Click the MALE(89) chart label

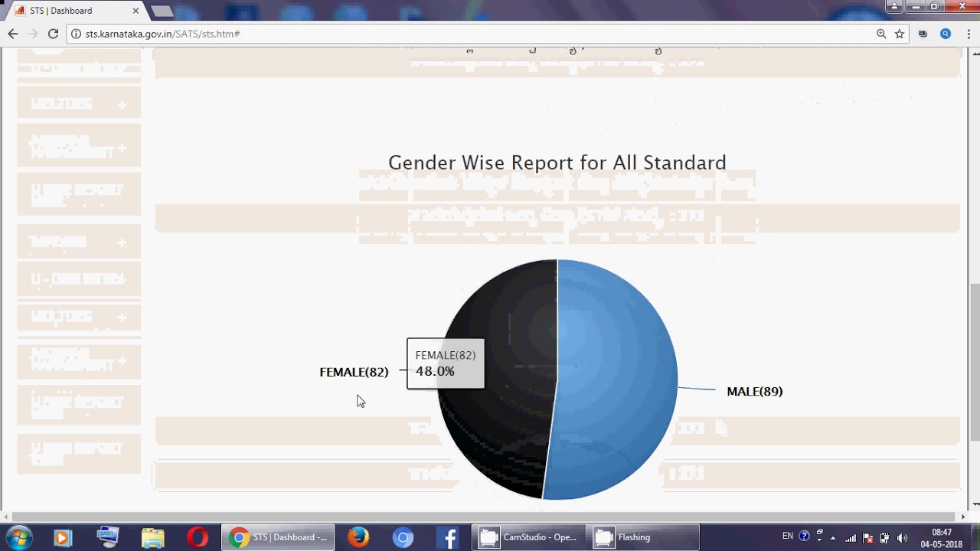tap(754, 391)
